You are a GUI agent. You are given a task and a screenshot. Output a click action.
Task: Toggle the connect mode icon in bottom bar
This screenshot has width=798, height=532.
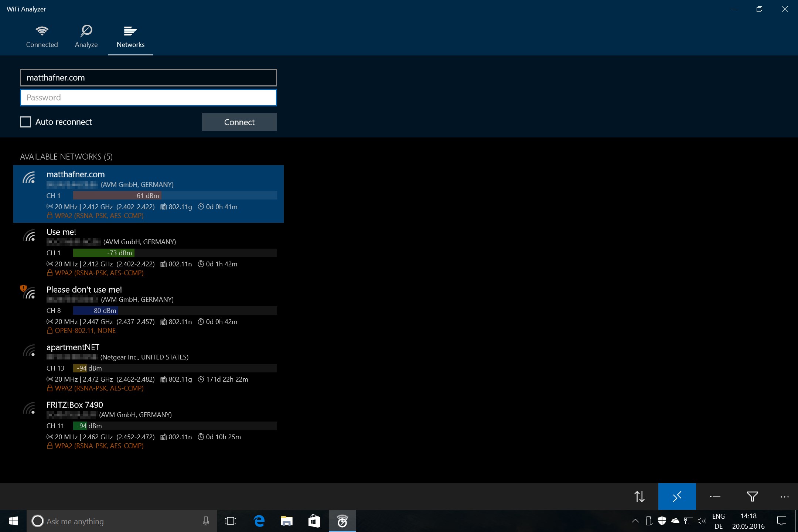677,497
